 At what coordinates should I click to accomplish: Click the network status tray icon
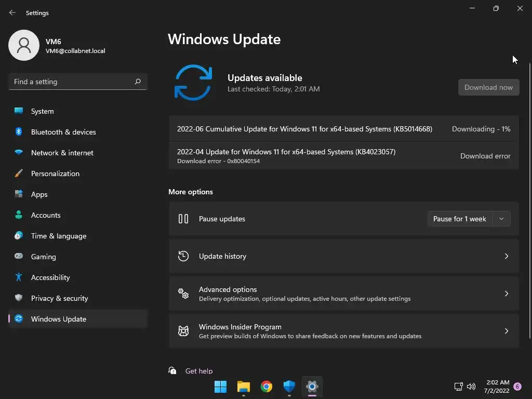tap(458, 387)
